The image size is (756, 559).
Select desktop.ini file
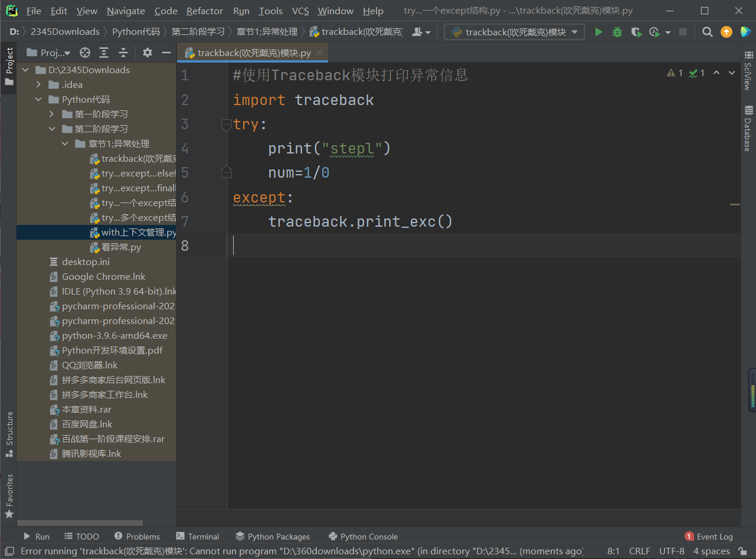96,261
